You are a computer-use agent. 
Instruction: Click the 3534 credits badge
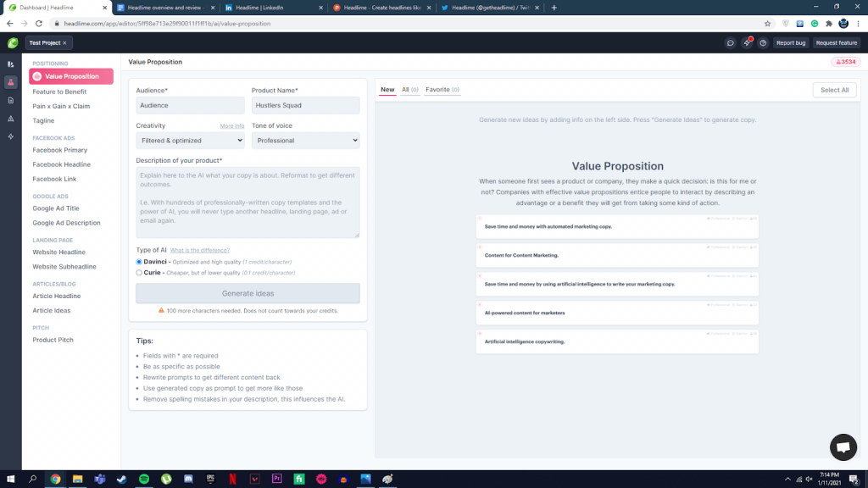coord(846,62)
